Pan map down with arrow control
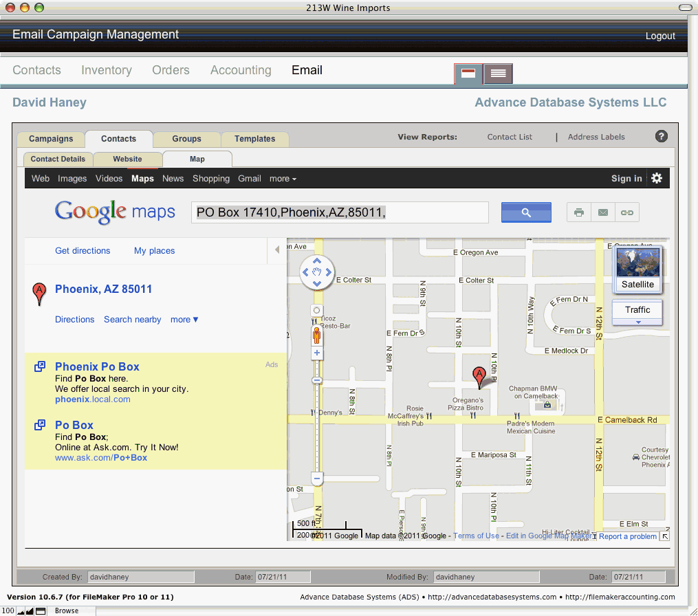 pos(317,283)
